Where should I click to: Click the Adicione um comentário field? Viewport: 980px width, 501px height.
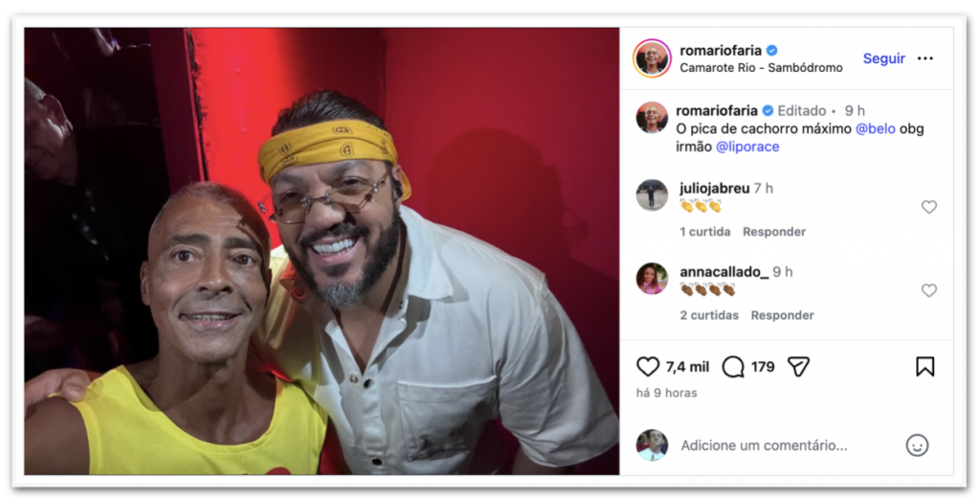pyautogui.click(x=764, y=445)
